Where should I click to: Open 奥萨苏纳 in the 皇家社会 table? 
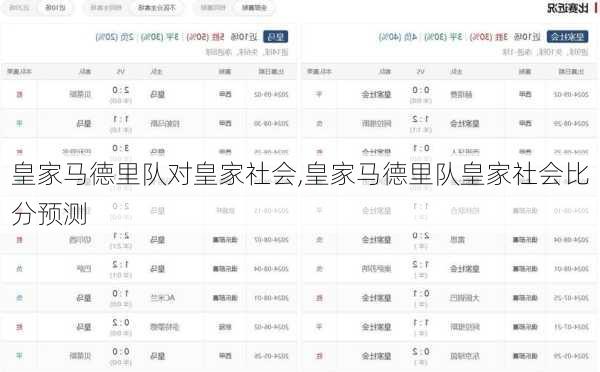point(377,269)
